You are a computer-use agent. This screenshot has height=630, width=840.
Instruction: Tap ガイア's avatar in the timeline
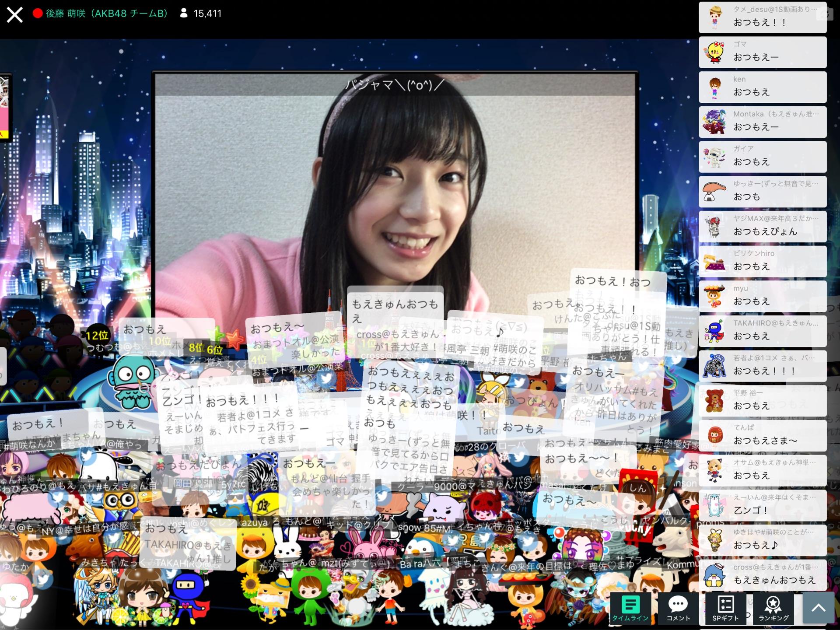(x=714, y=157)
